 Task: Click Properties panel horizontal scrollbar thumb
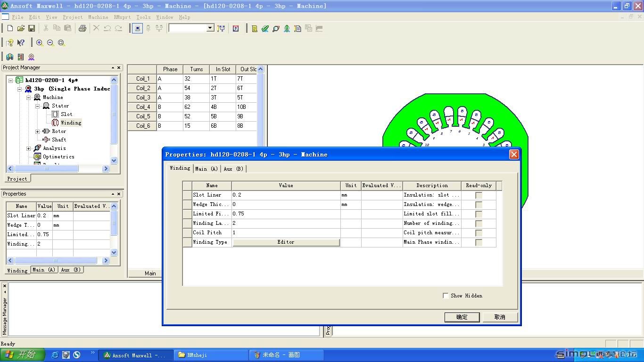56,261
